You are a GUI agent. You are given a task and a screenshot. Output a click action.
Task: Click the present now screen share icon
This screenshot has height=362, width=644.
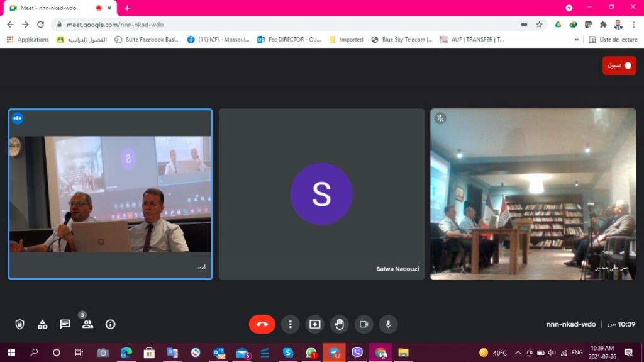pos(314,324)
